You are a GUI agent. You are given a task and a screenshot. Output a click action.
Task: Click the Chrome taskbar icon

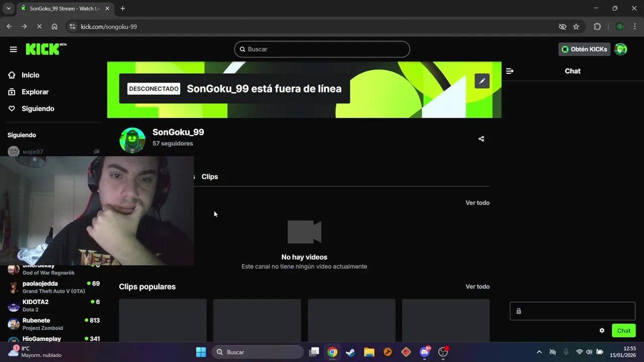332,352
